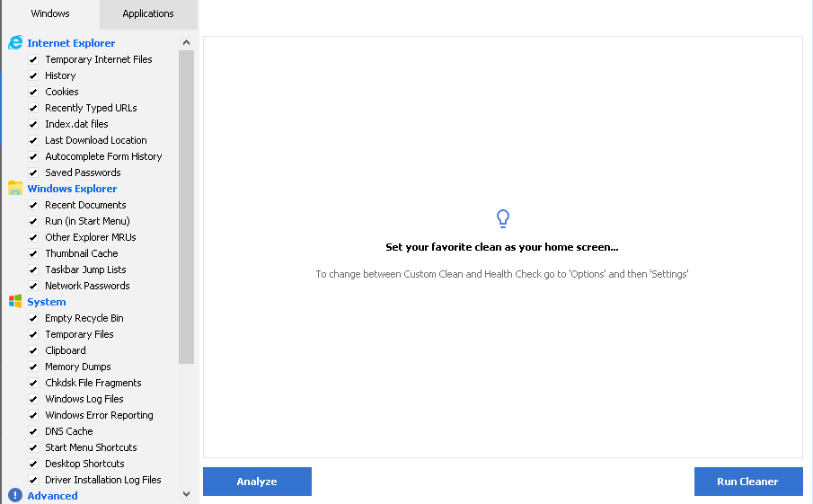Uncheck Empty Recycle Bin
Screen dimensions: 813x504
(x=33, y=318)
